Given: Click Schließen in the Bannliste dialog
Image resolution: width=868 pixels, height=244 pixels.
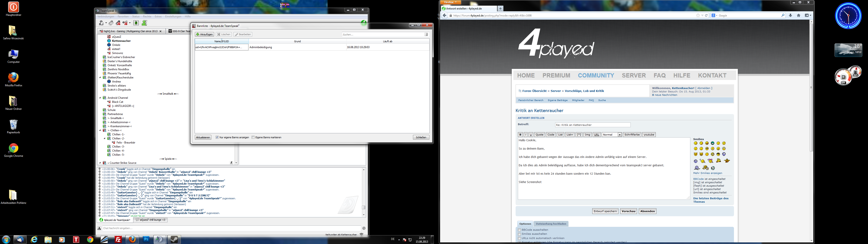Looking at the screenshot, I should tap(421, 138).
